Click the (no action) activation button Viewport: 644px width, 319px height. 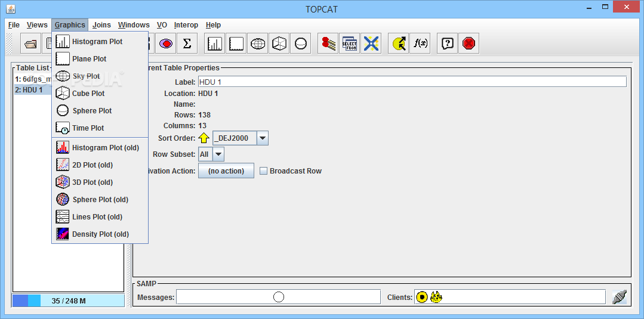click(x=226, y=171)
